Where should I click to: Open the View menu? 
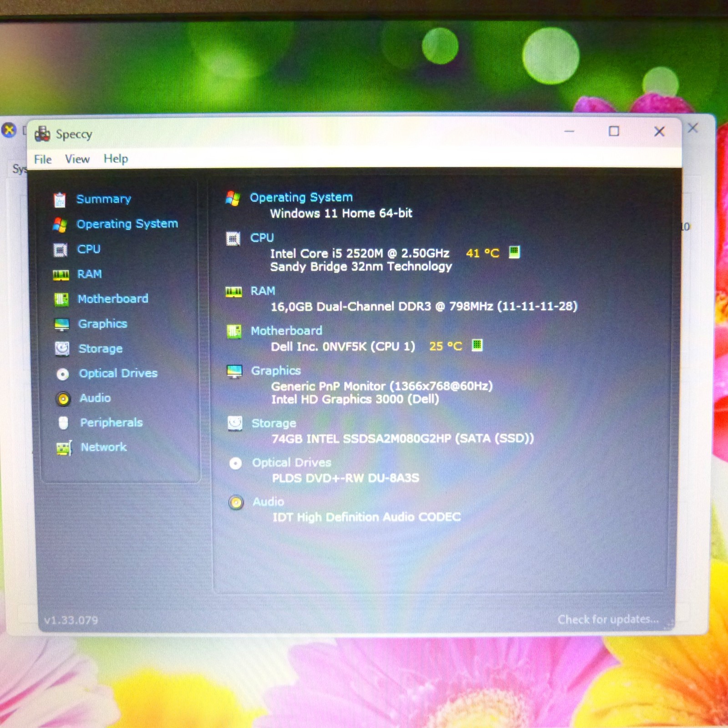pos(77,159)
